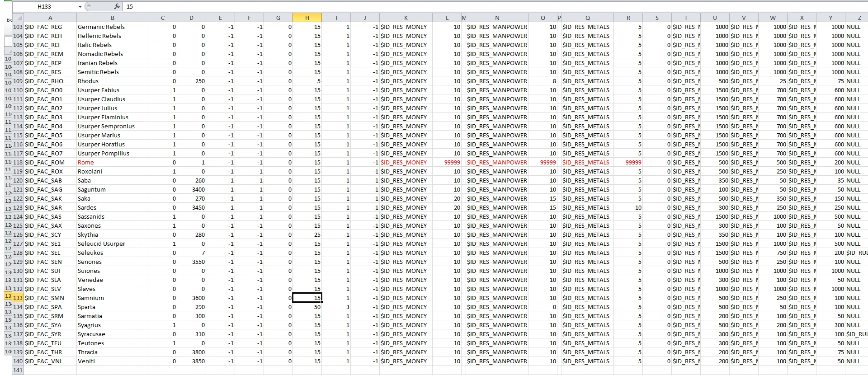Select the "Samnium" cell
The width and height of the screenshot is (868, 375).
tap(113, 298)
